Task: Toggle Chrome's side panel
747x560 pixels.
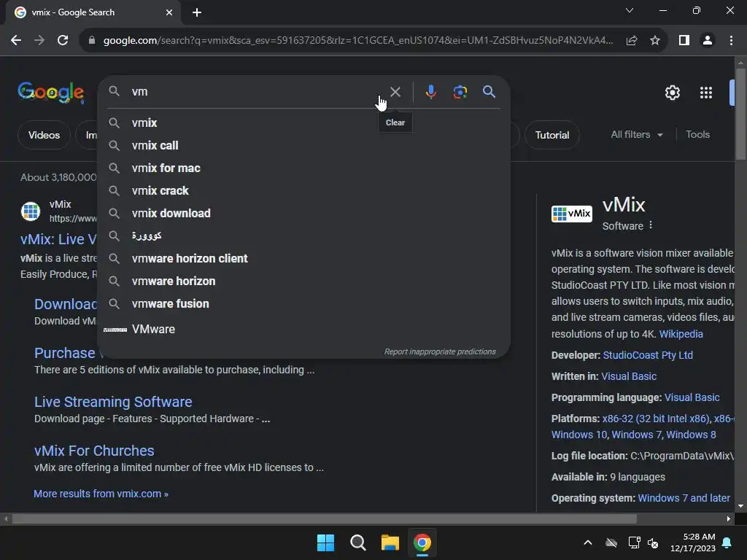Action: (684, 41)
